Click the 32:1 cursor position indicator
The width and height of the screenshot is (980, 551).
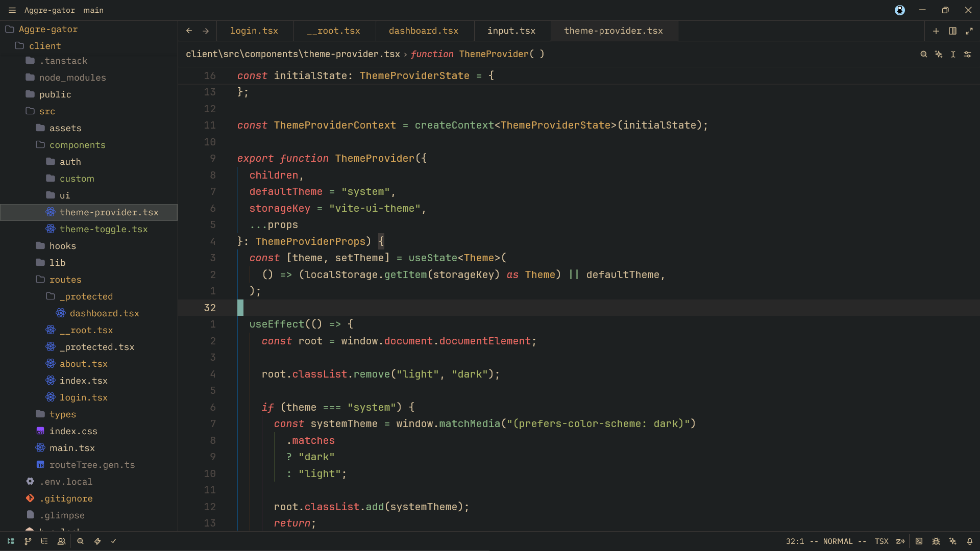795,541
